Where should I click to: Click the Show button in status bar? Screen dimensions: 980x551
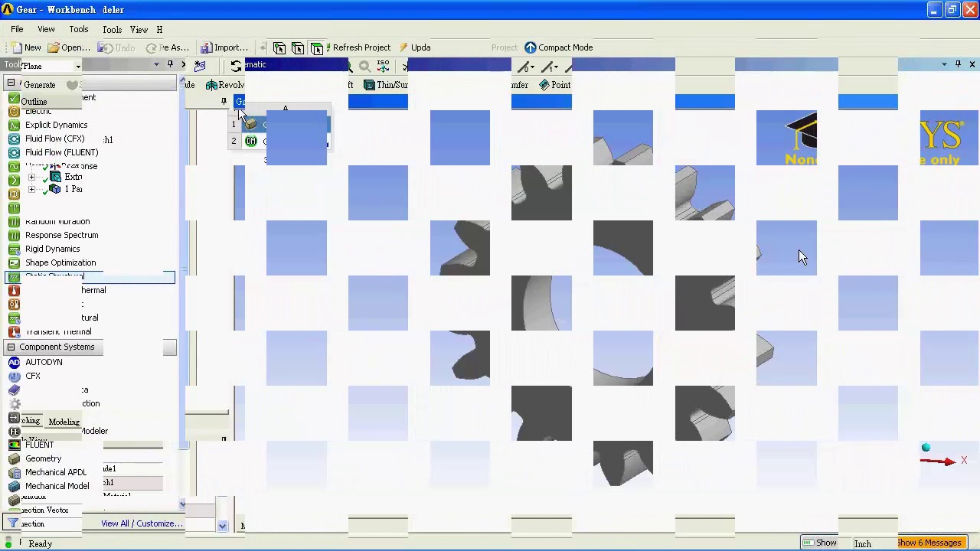tap(820, 543)
